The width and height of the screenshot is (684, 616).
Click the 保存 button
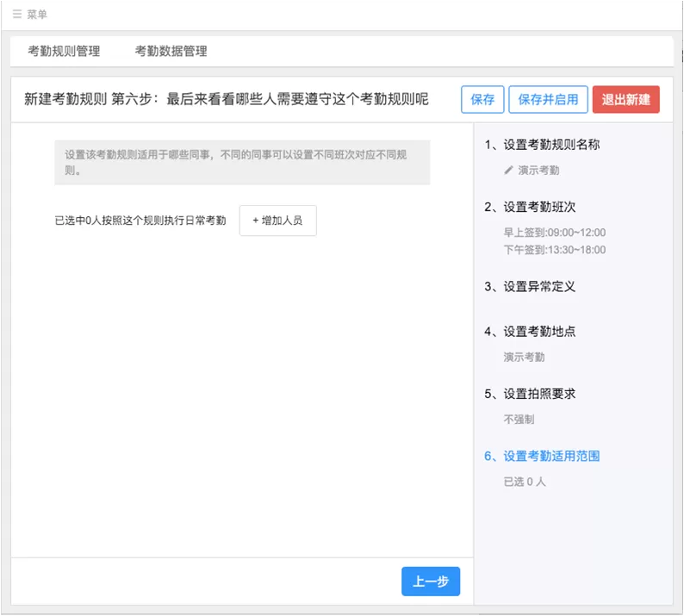(x=482, y=99)
